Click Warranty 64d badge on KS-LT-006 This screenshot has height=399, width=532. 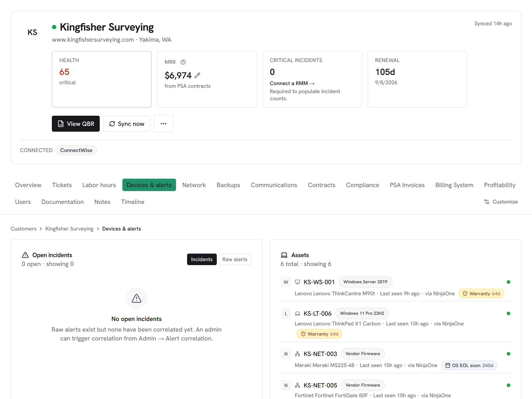click(x=319, y=334)
